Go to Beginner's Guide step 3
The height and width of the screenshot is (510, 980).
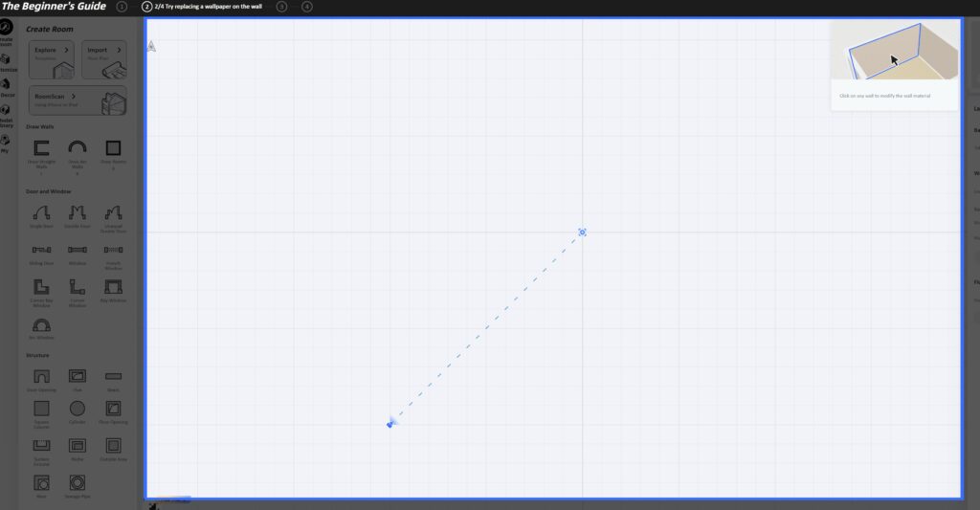pyautogui.click(x=282, y=7)
